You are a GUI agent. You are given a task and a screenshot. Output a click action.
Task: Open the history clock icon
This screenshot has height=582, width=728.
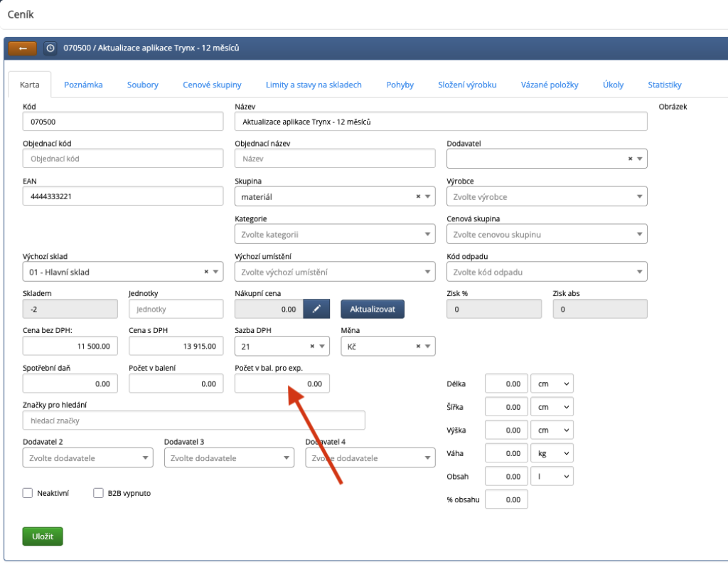click(x=50, y=48)
